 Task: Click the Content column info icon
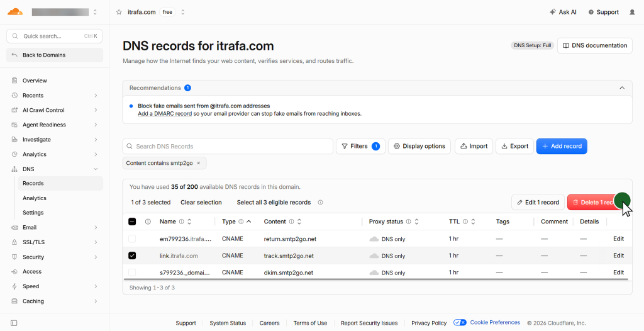(291, 222)
